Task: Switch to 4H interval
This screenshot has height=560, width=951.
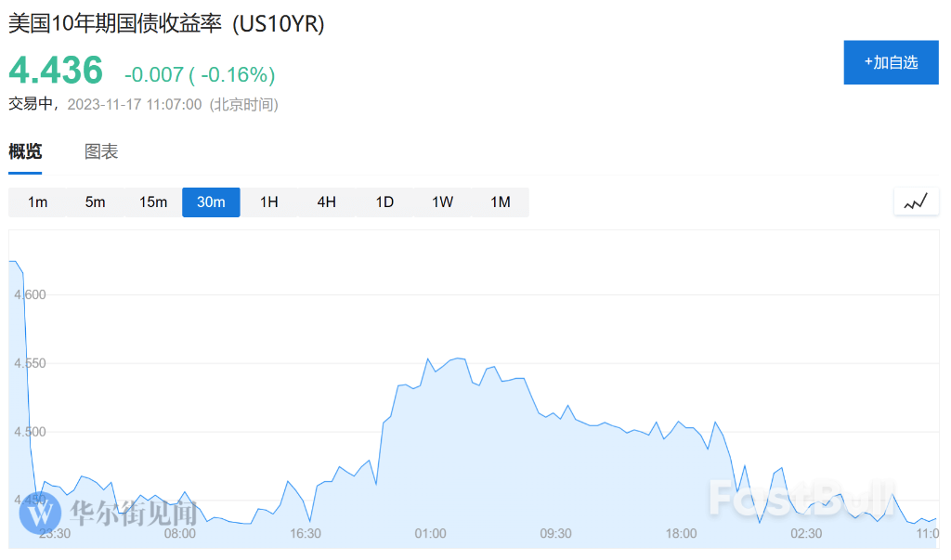Action: [x=327, y=202]
